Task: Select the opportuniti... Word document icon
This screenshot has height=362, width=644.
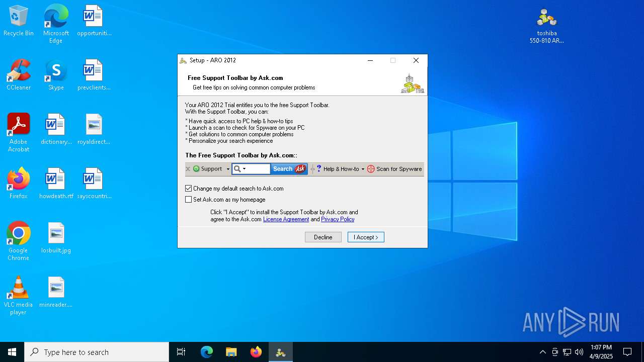Action: 94,21
